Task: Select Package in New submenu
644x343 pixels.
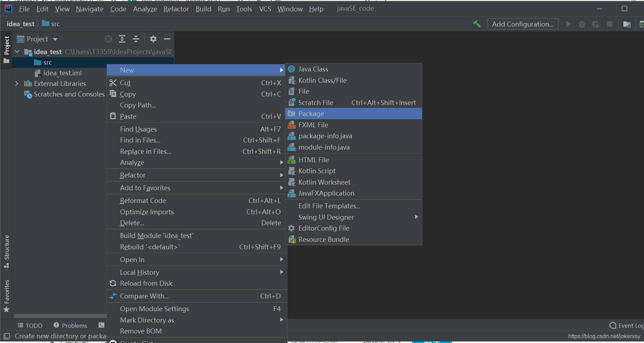Action: [x=354, y=114]
